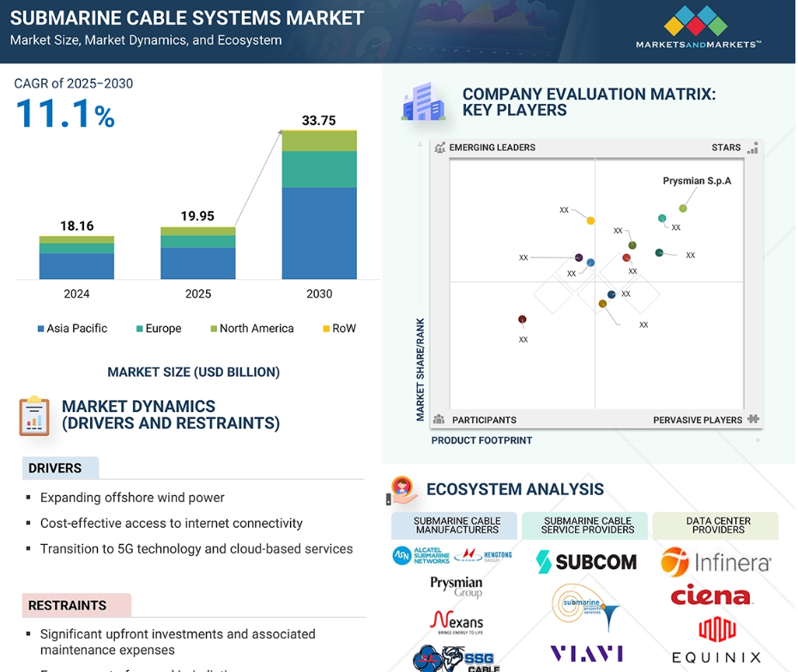Click the 2024 stacked bar
The image size is (798, 672).
tap(77, 257)
